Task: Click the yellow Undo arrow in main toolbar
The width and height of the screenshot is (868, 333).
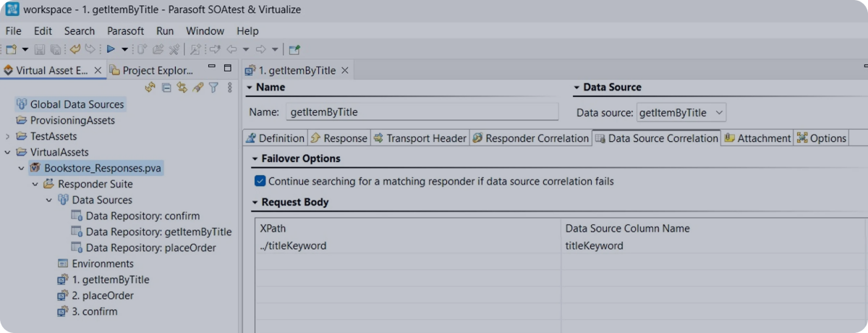Action: click(75, 49)
